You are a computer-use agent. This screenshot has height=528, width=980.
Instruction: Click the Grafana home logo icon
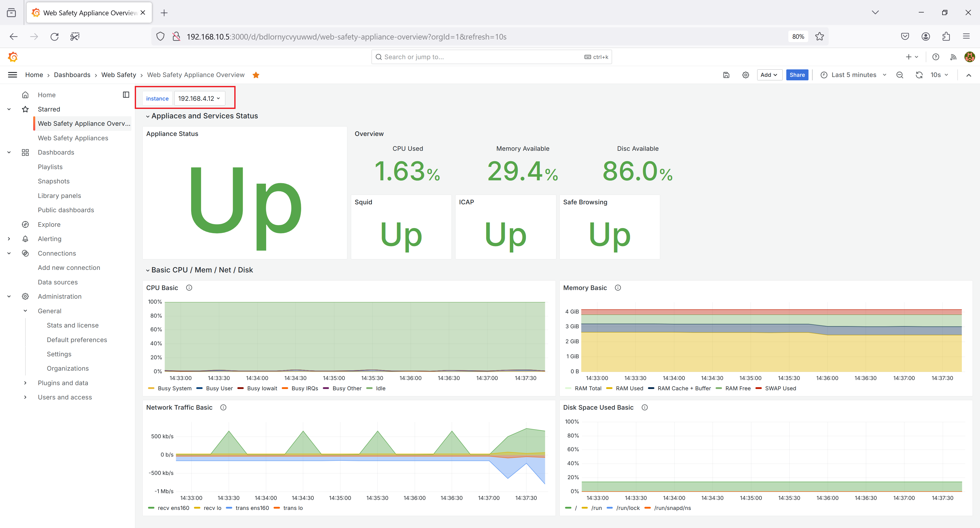pos(12,57)
